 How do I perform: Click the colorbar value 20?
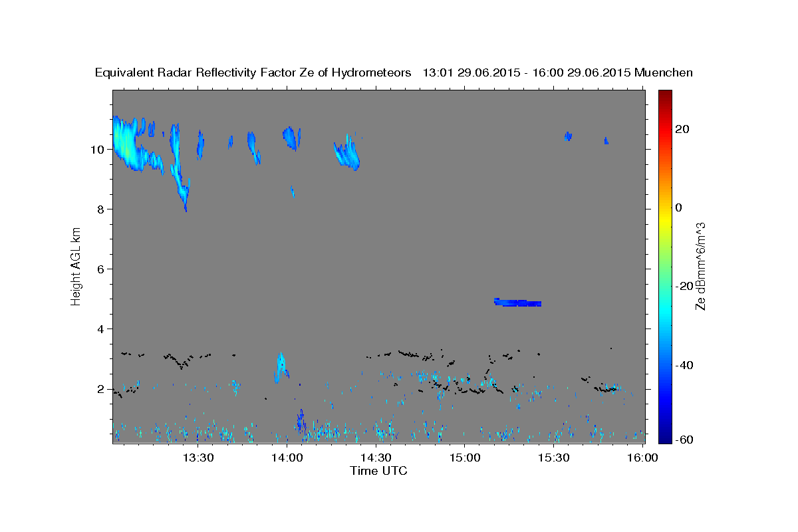[x=682, y=129]
